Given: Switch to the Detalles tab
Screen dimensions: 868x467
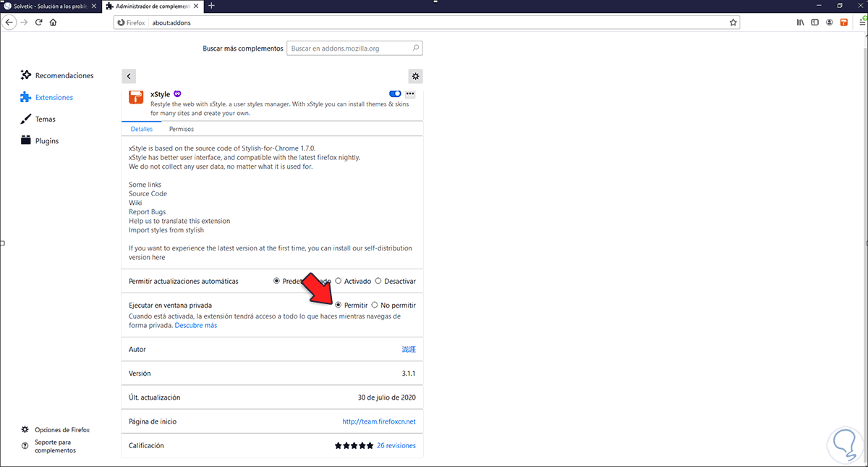Looking at the screenshot, I should pyautogui.click(x=142, y=129).
